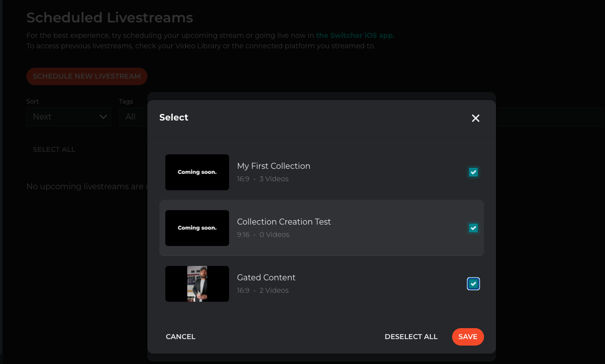This screenshot has width=605, height=364.
Task: Click the Save button
Action: pyautogui.click(x=468, y=337)
